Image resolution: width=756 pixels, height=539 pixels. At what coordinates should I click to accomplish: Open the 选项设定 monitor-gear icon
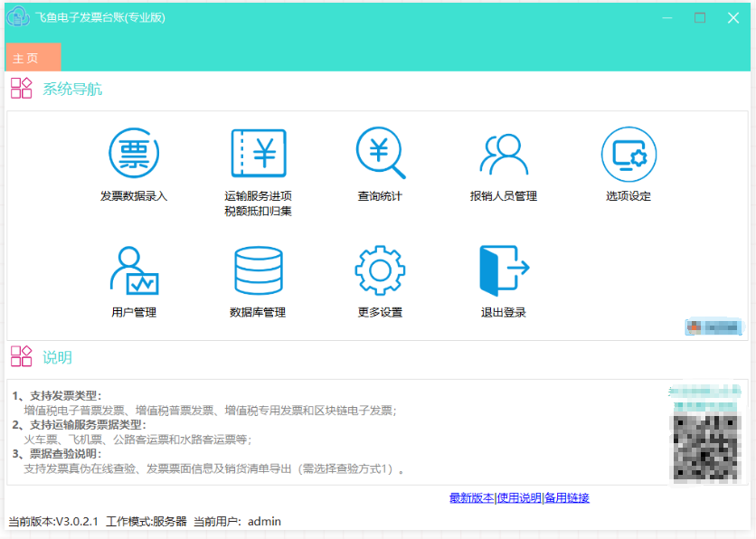click(628, 154)
